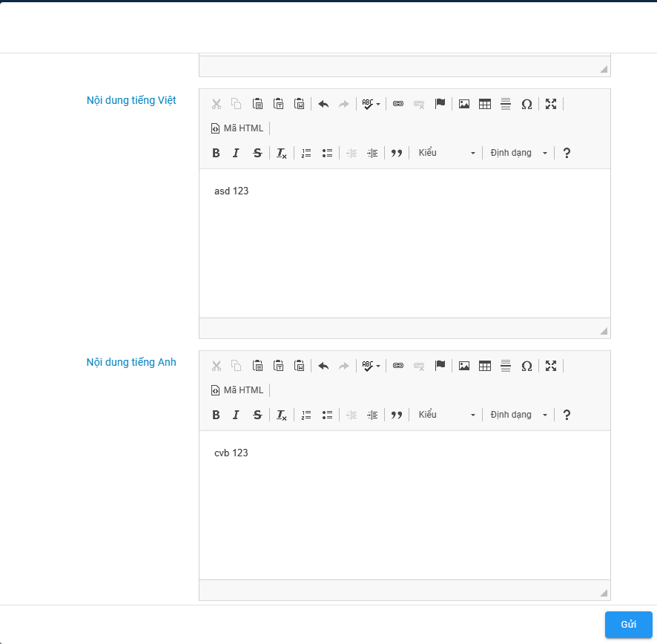
Task: Toggle bulleted list in Vietnamese content editor
Action: 327,153
